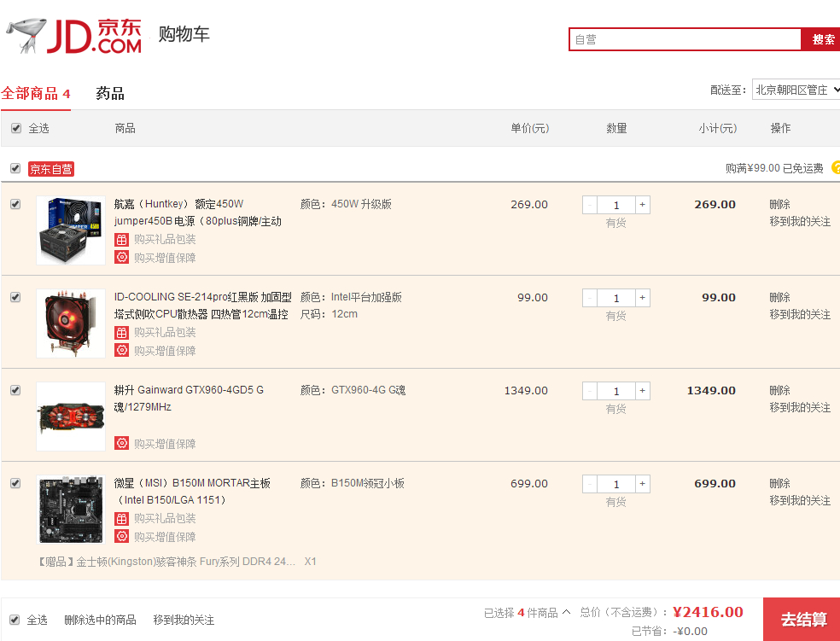Viewport: 840px width, 641px height.
Task: Click gift wrap icon for MSI B150M motherboard
Action: point(121,519)
